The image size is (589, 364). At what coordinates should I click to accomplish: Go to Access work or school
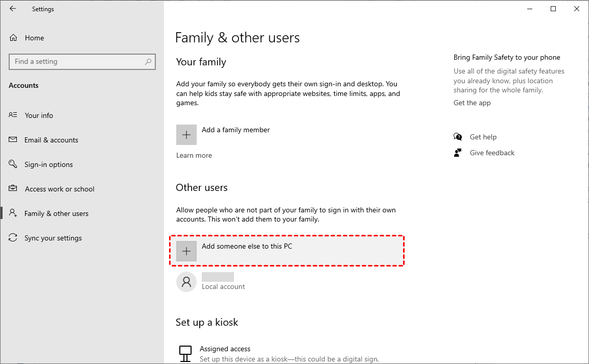click(x=59, y=189)
